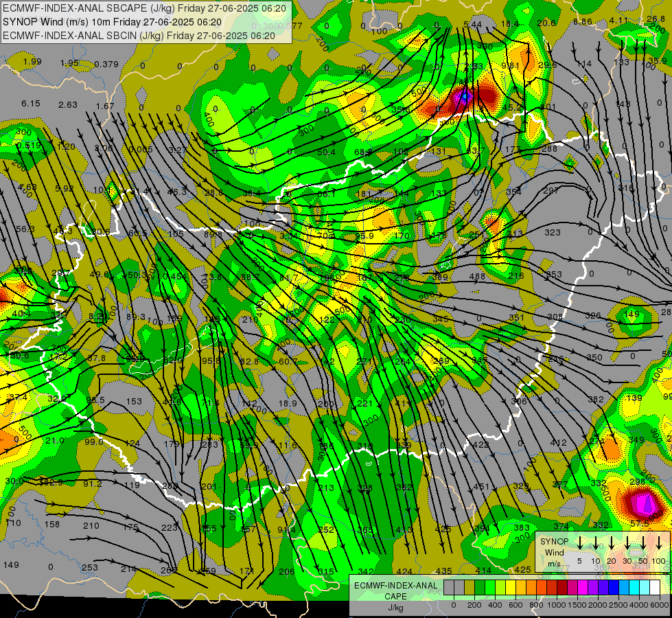
Task: Click the SYNOP Wind 10m title line
Action: pos(113,22)
